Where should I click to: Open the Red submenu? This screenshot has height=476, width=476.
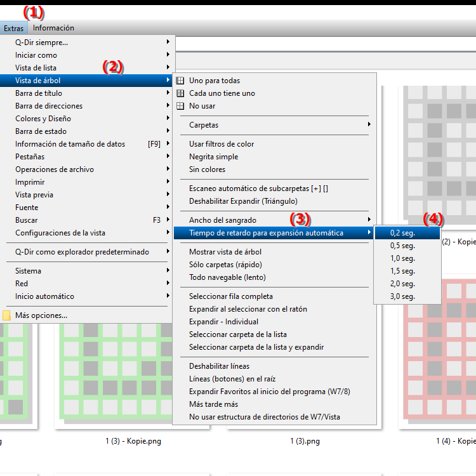tap(86, 284)
